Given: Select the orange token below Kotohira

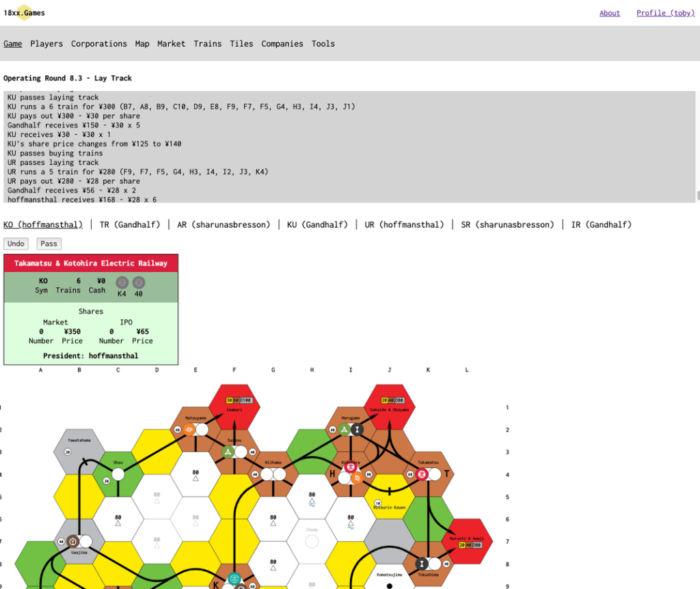Looking at the screenshot, I should click(x=357, y=477).
